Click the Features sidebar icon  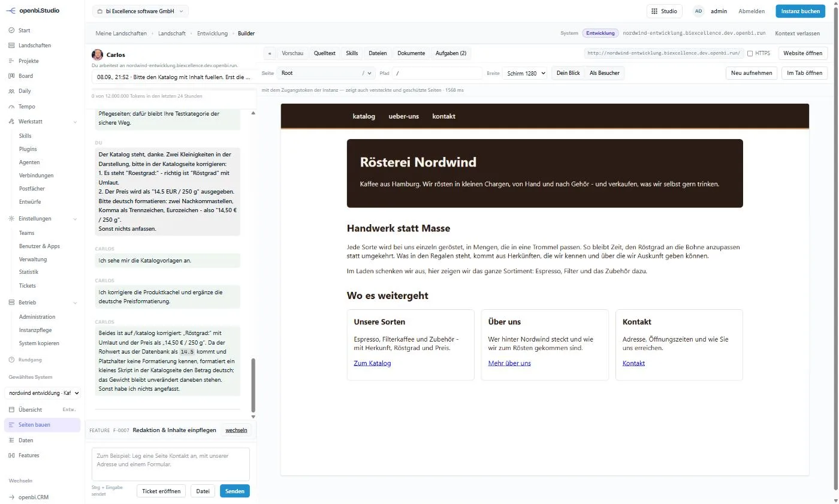(11, 455)
